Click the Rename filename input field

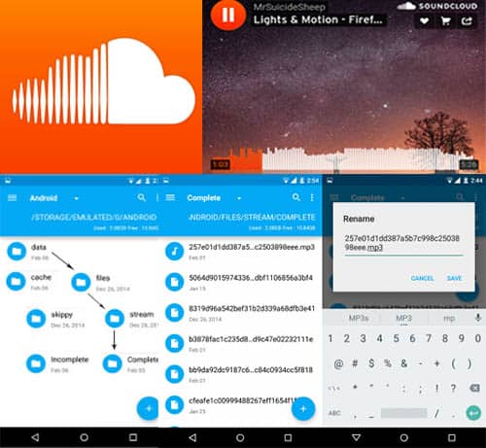point(403,244)
